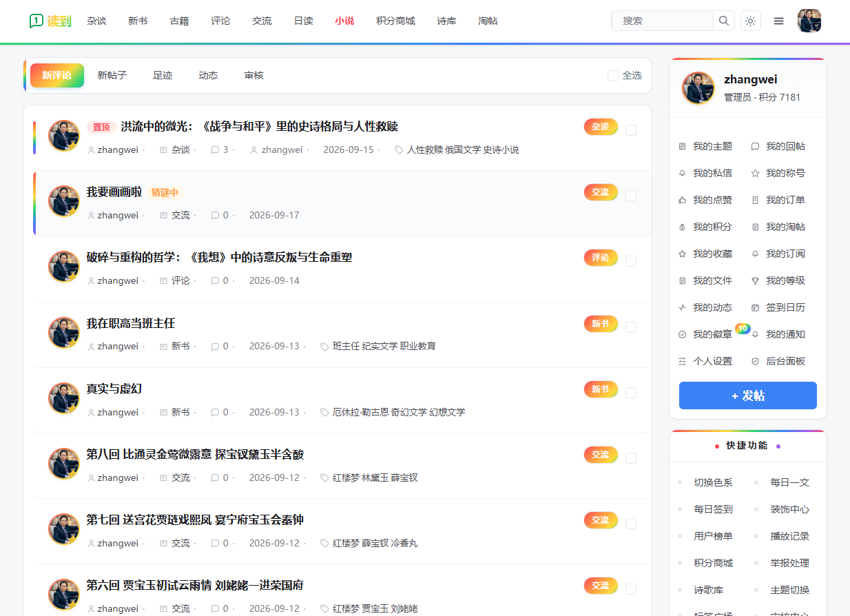Open the 小说 navigation item

click(x=344, y=21)
